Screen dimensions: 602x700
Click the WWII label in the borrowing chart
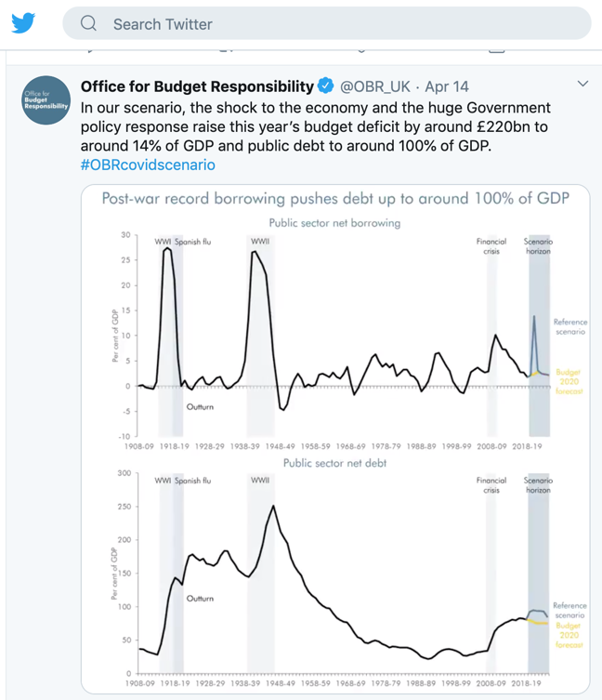coord(260,242)
